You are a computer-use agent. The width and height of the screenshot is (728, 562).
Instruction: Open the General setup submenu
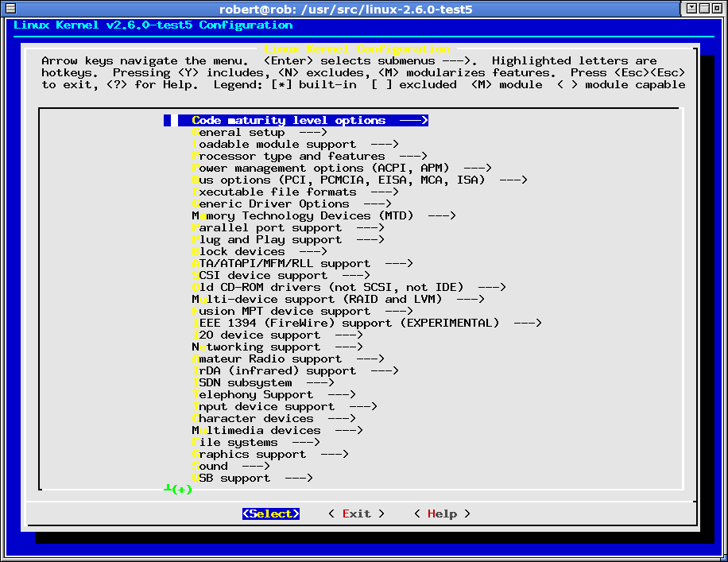click(260, 133)
